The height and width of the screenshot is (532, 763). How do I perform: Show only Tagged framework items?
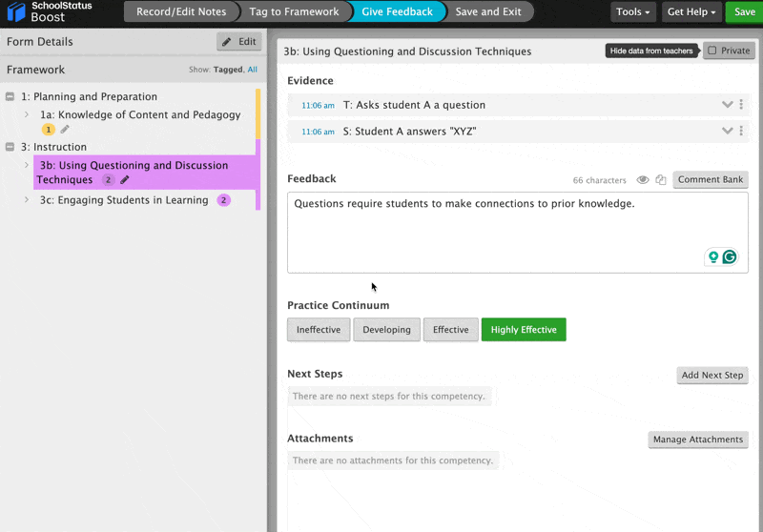pos(228,70)
